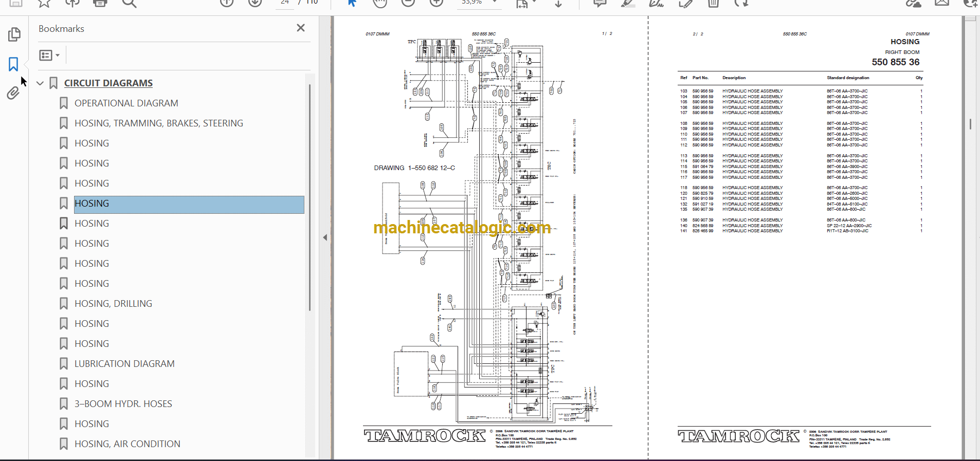Click the Print icon in toolbar

click(100, 3)
